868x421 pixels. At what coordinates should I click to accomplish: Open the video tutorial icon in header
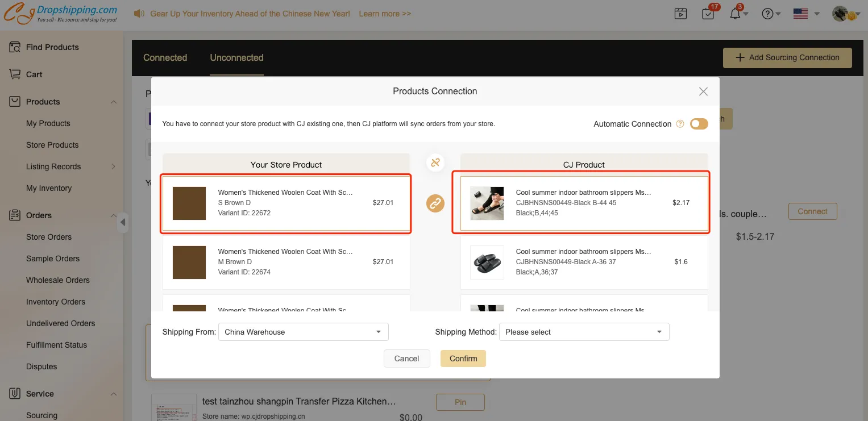click(680, 14)
